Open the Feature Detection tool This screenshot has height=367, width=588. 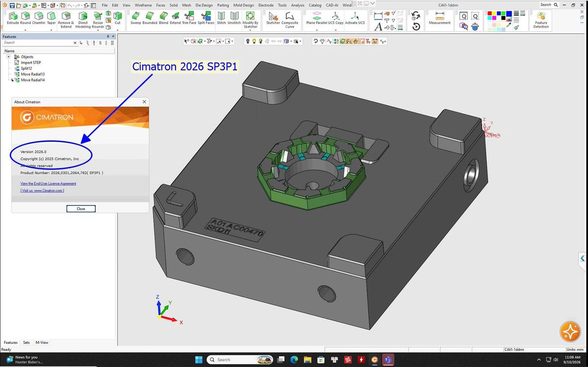coord(541,20)
